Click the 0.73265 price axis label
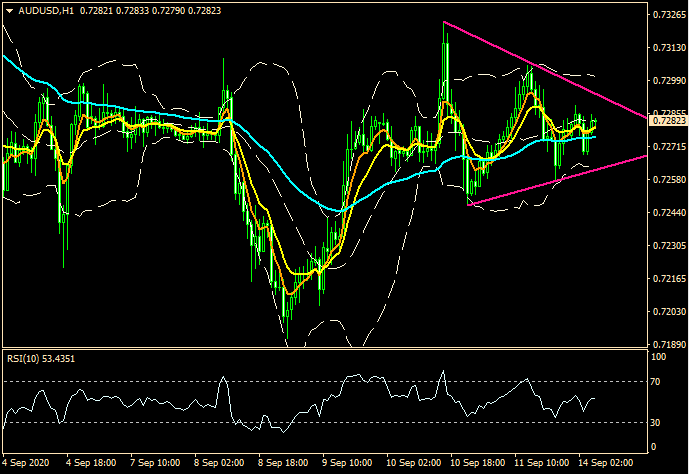The image size is (690, 474). (x=667, y=16)
